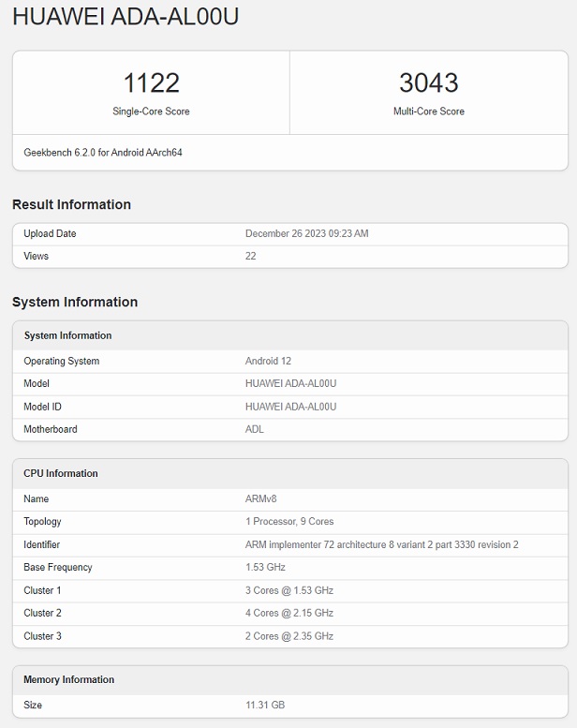Click the Views row value 22
The width and height of the screenshot is (577, 728).
click(251, 256)
